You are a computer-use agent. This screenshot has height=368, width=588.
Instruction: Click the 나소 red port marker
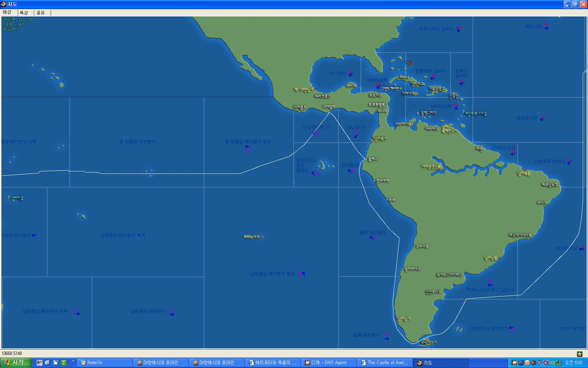coord(409,64)
